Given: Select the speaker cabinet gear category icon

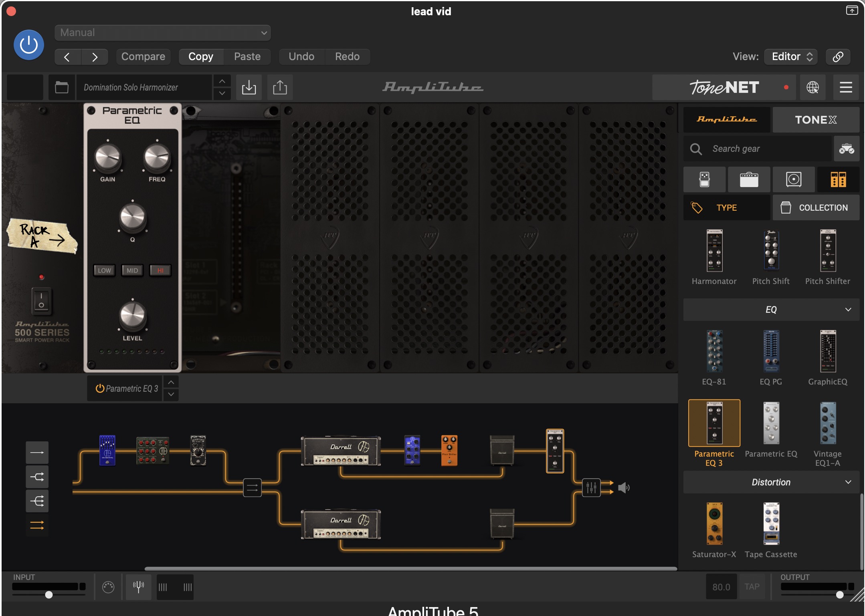Looking at the screenshot, I should (x=794, y=179).
